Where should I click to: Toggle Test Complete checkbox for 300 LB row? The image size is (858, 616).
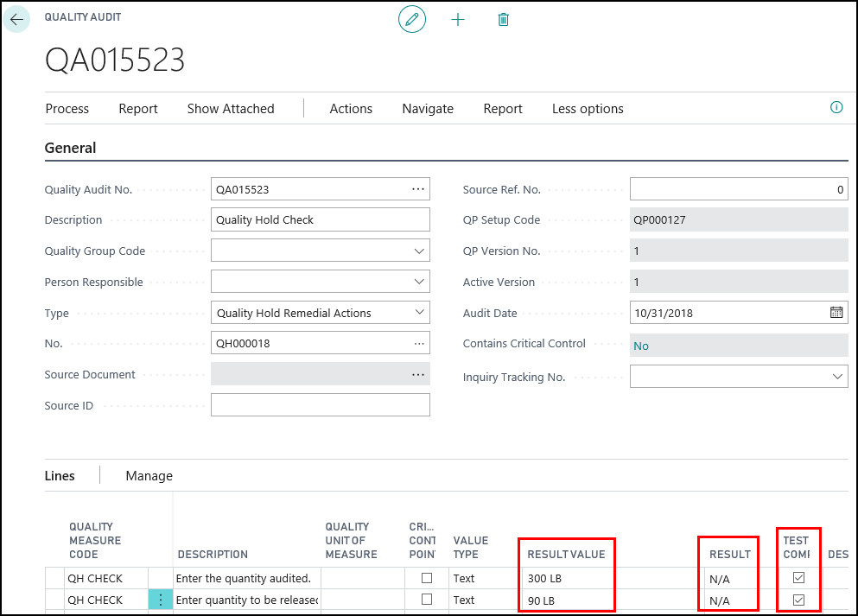tap(799, 578)
